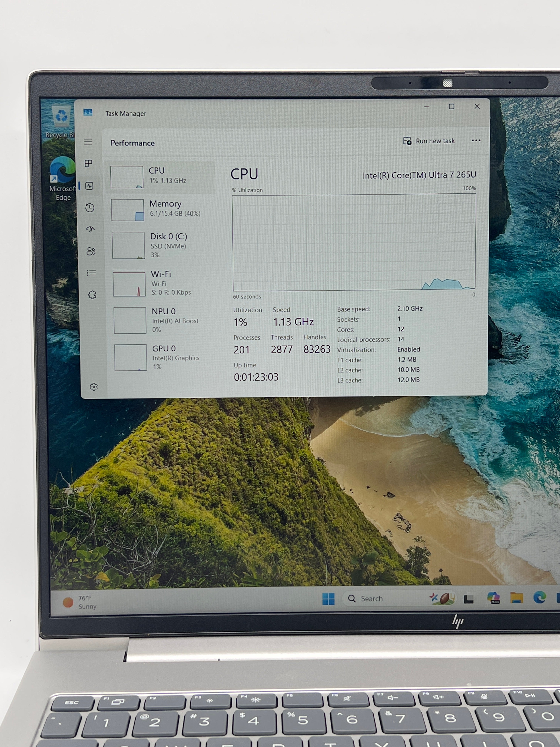Open the Task View taskbar icon

(469, 599)
